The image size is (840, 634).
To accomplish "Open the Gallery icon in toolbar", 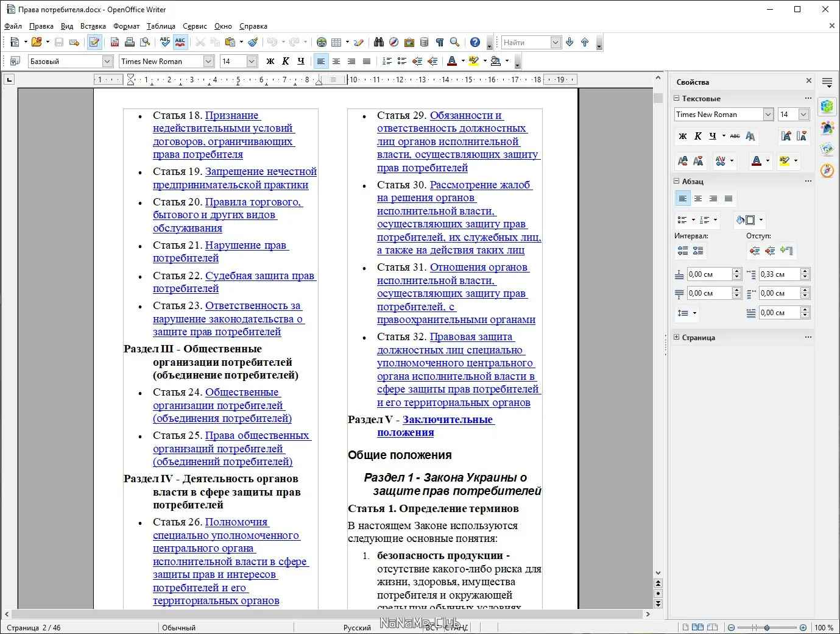I will pos(409,42).
